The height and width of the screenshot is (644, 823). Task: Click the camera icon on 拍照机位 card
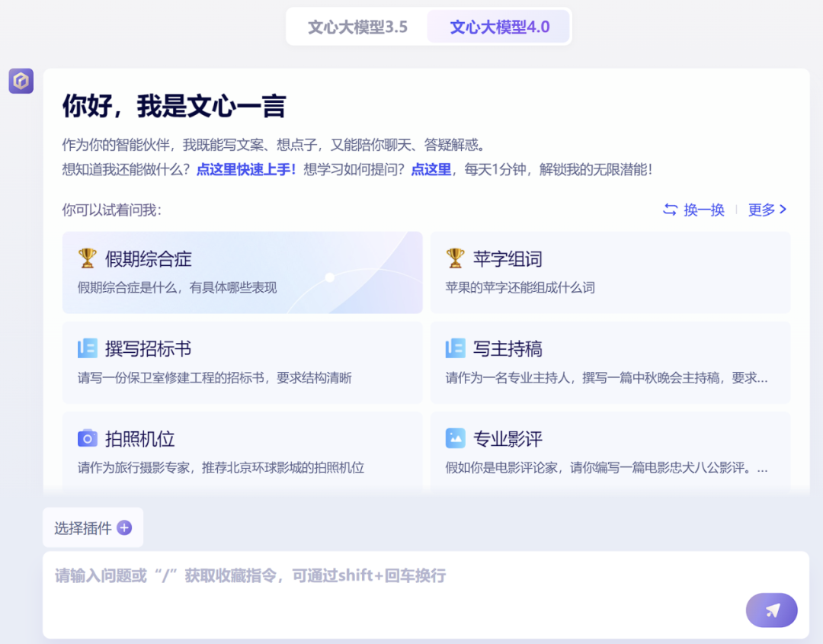tap(88, 438)
